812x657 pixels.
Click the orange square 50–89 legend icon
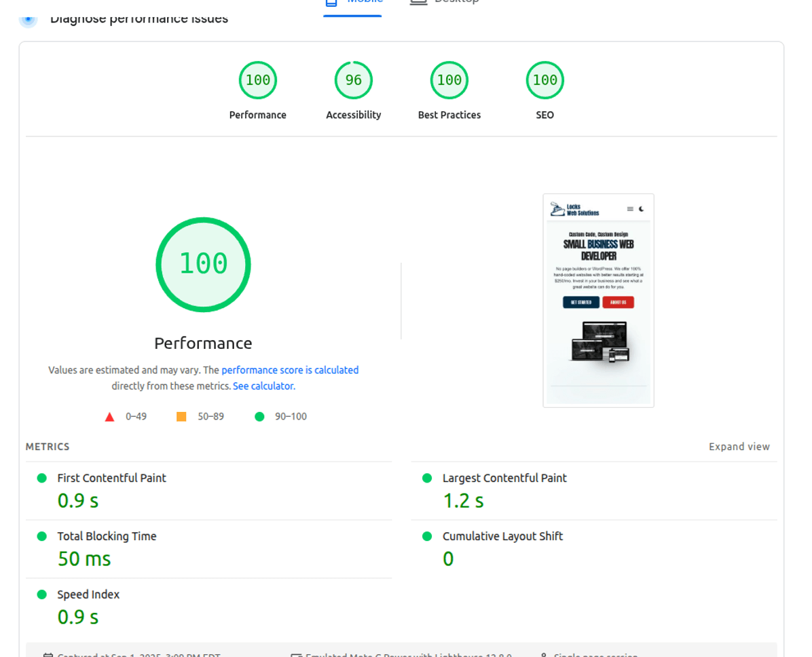coord(181,416)
